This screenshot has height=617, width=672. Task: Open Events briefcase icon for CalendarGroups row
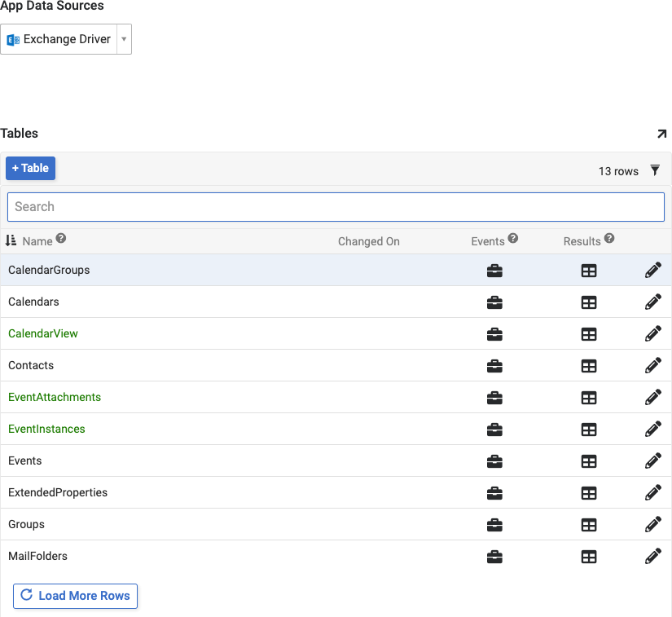pos(494,271)
